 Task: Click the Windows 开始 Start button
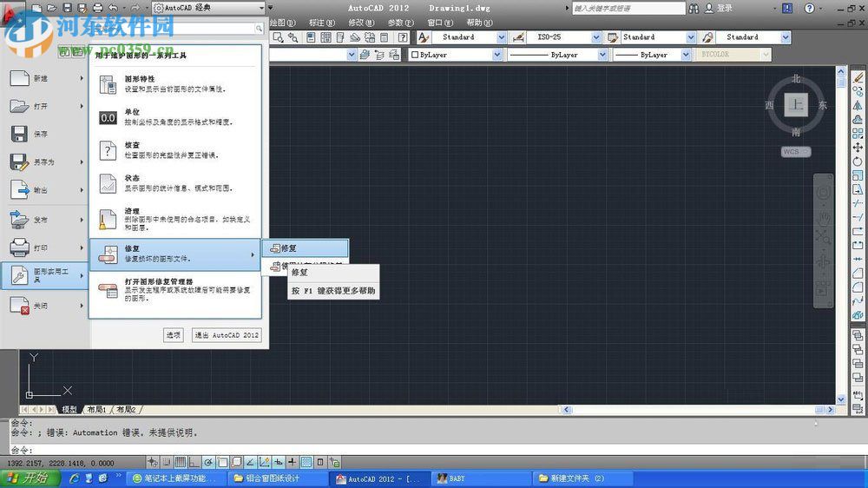click(x=30, y=478)
